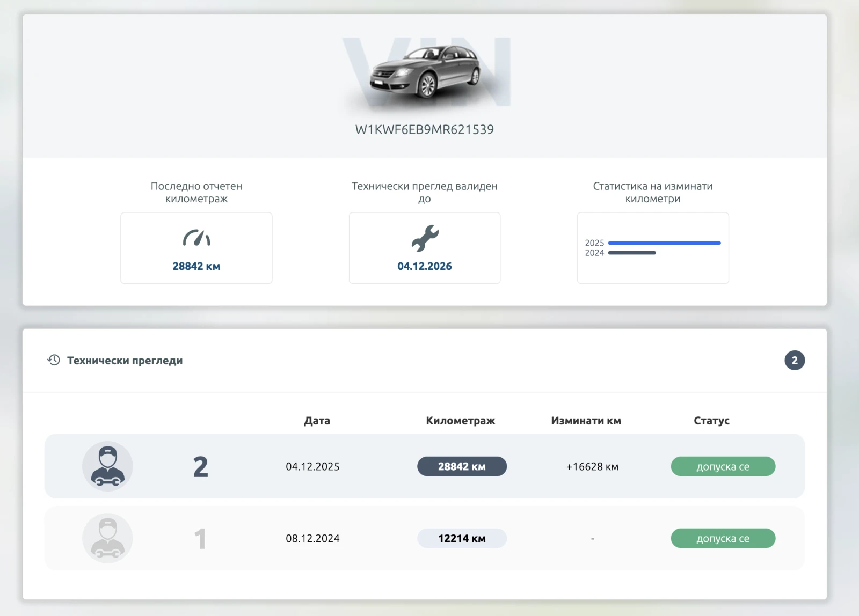Select the VIN text W1KWF6EB9MR621539
Screen dimensions: 859x616
[424, 130]
